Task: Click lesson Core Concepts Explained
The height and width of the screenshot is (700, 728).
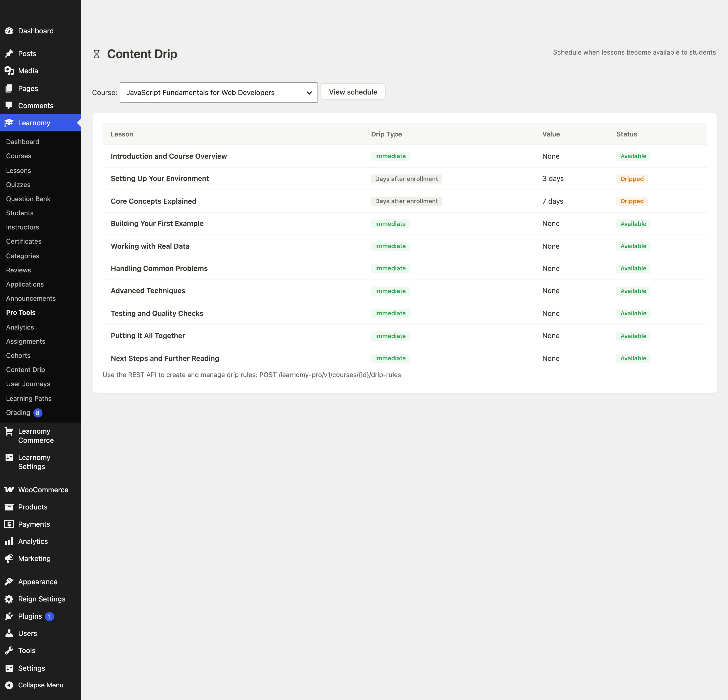Action: click(x=153, y=201)
